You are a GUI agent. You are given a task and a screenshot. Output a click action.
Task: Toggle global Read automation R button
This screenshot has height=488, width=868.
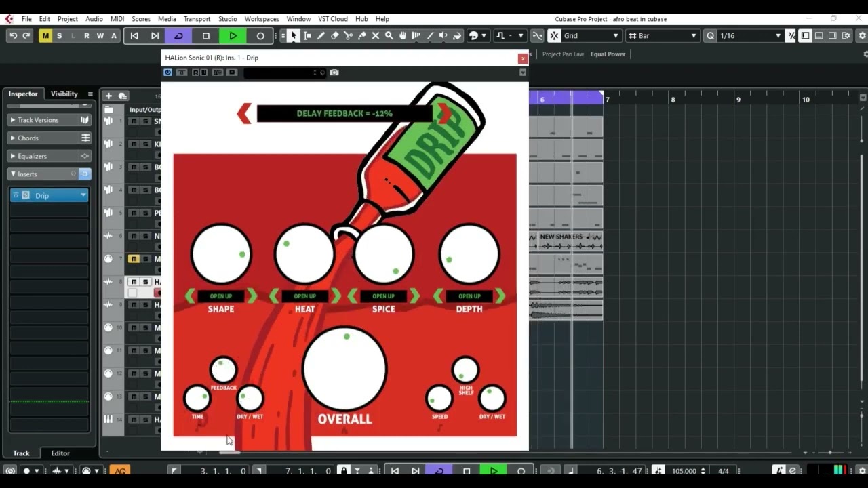pos(86,35)
